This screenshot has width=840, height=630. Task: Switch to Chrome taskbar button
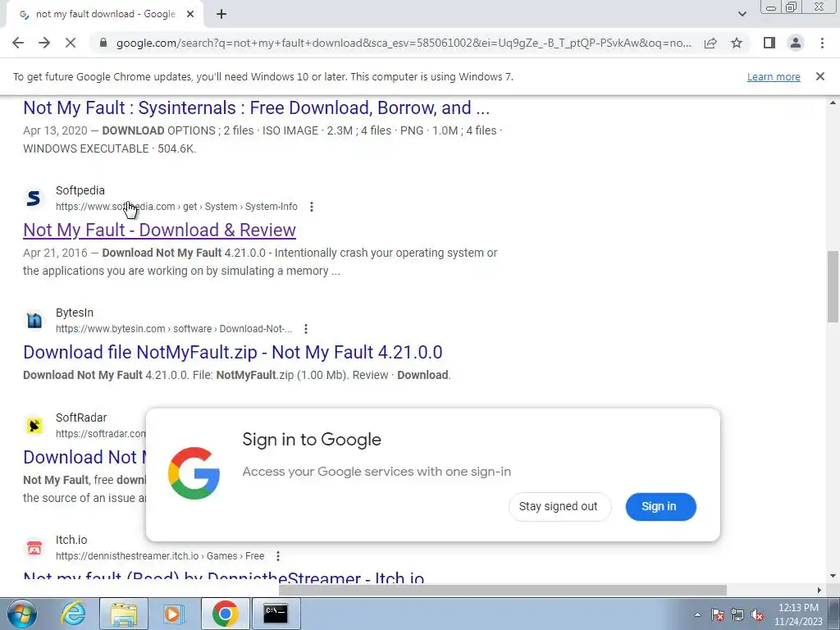click(225, 614)
